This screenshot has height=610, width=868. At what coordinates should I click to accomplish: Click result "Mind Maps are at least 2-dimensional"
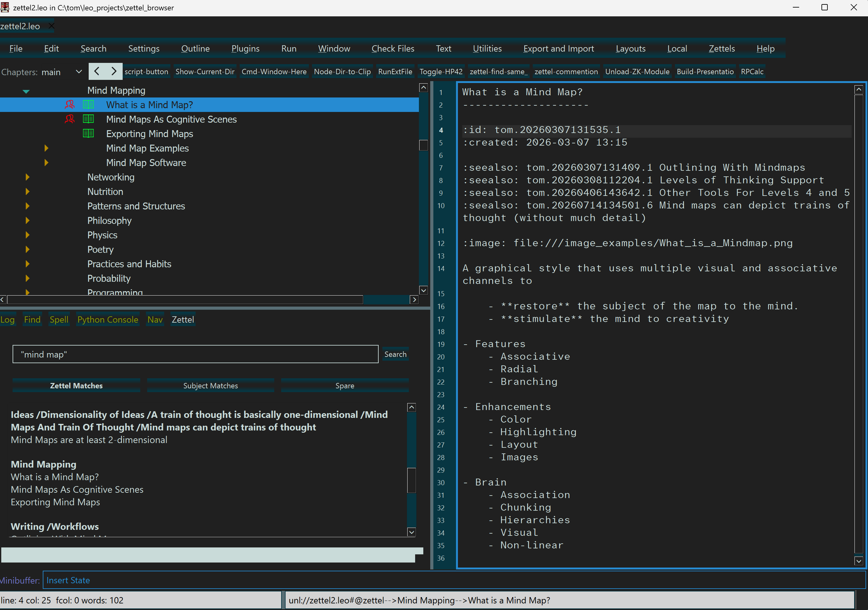click(89, 440)
